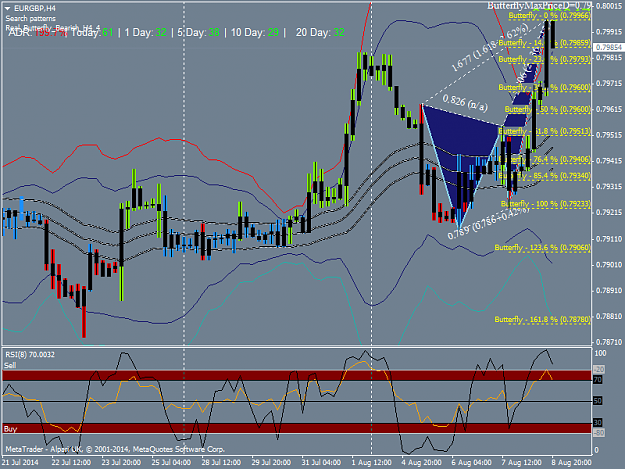Select the Butterfly 161.8 % (0.78780) level

pyautogui.click(x=542, y=320)
